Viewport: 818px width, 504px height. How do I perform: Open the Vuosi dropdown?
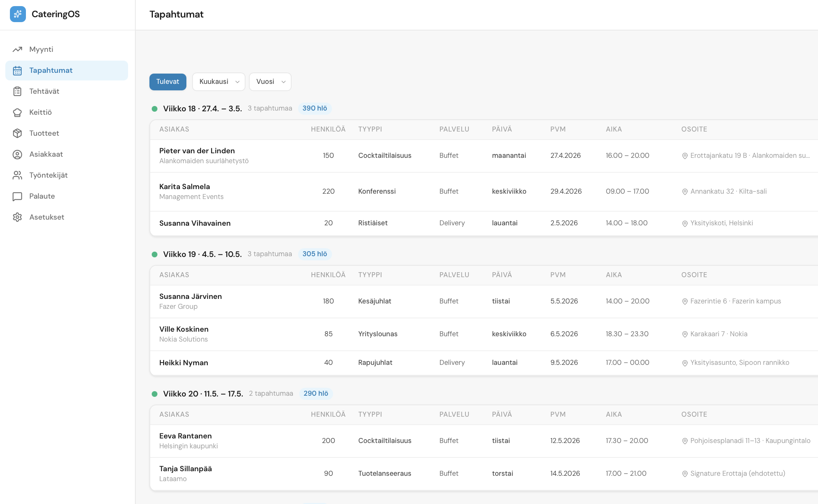(270, 82)
